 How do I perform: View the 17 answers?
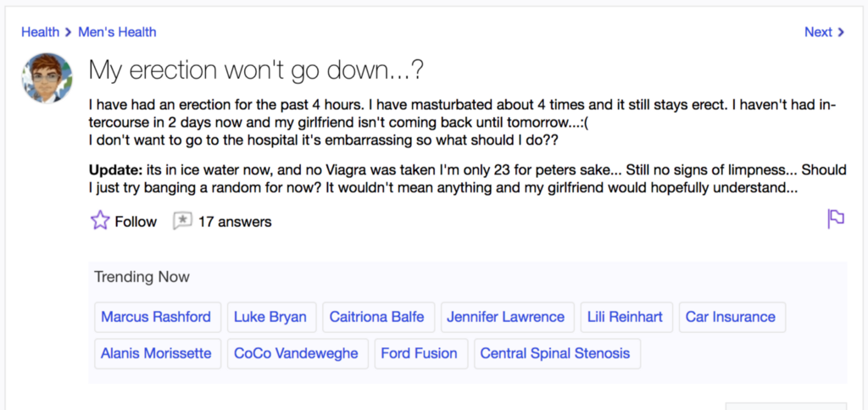235,222
